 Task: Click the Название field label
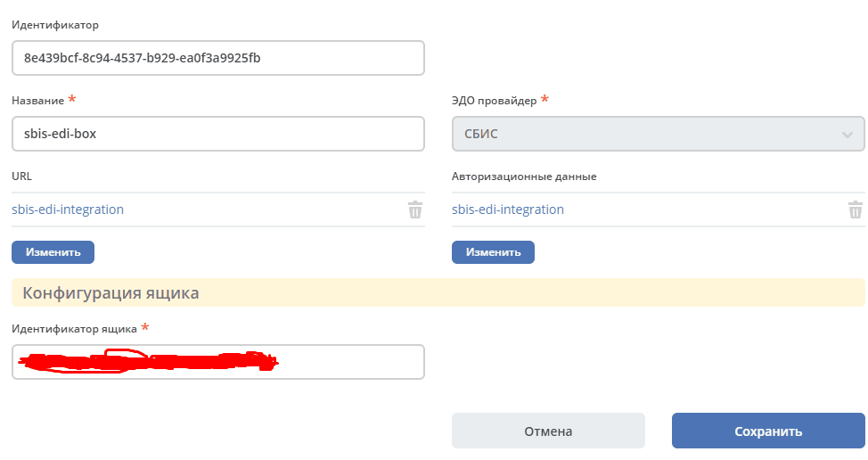37,101
